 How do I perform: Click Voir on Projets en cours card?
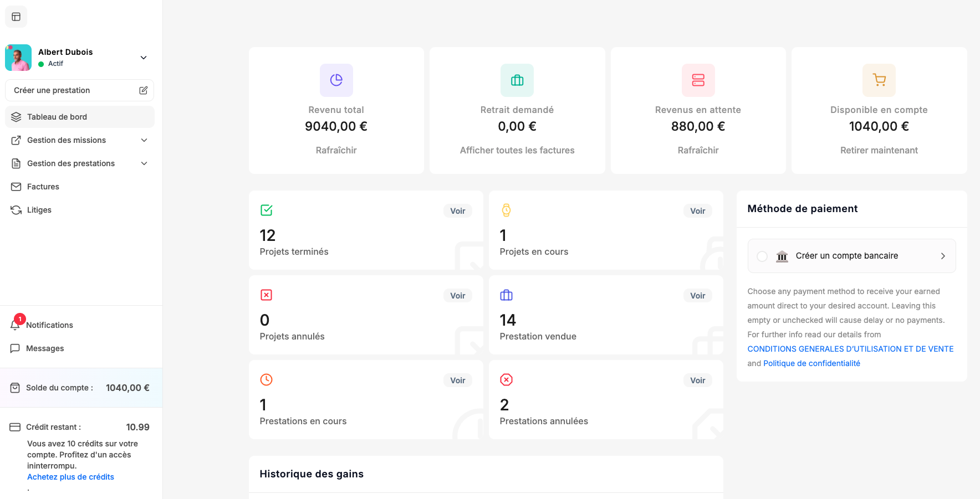(697, 211)
